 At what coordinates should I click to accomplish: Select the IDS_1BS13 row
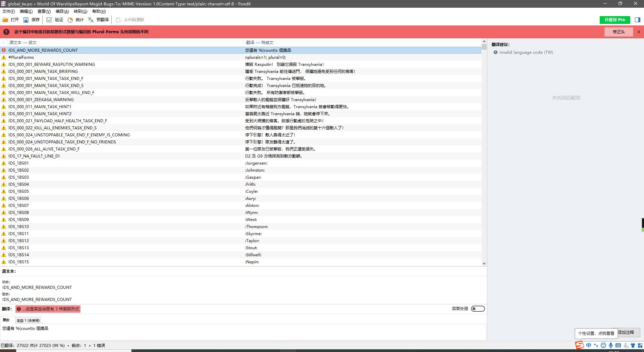point(241,248)
